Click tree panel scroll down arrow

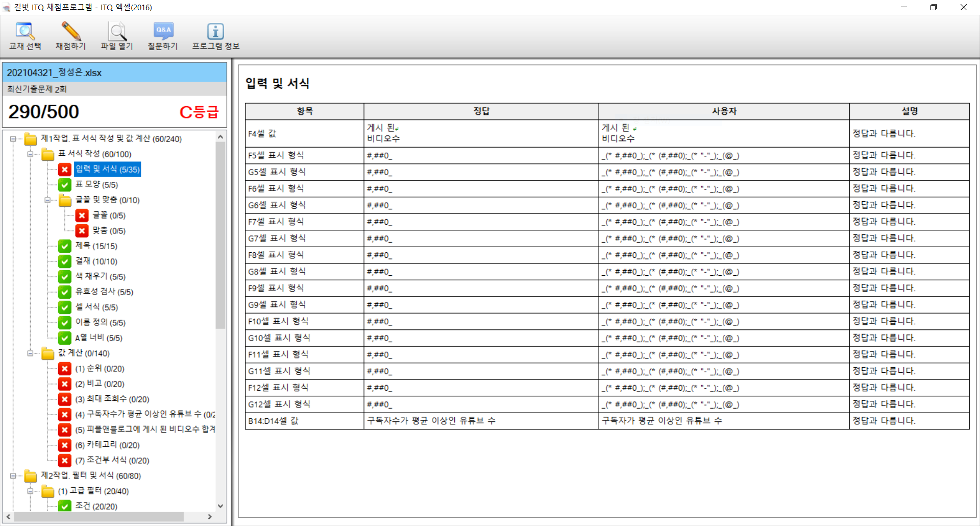coord(220,506)
